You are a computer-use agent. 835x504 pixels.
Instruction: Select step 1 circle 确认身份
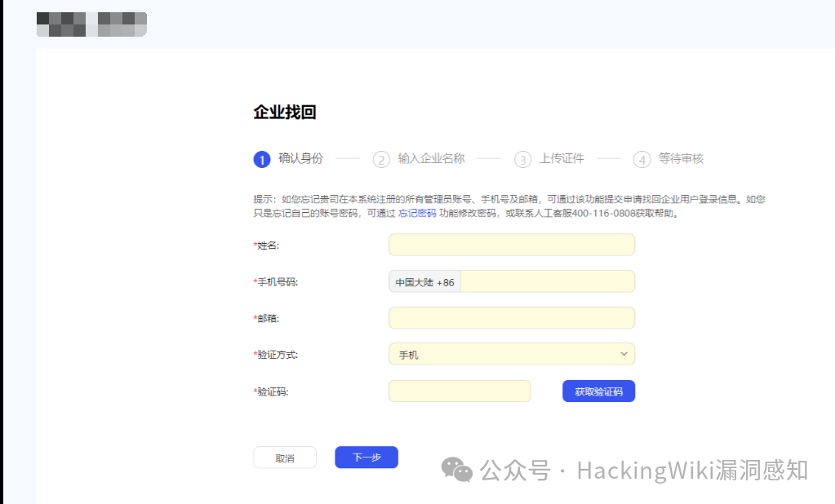click(262, 159)
